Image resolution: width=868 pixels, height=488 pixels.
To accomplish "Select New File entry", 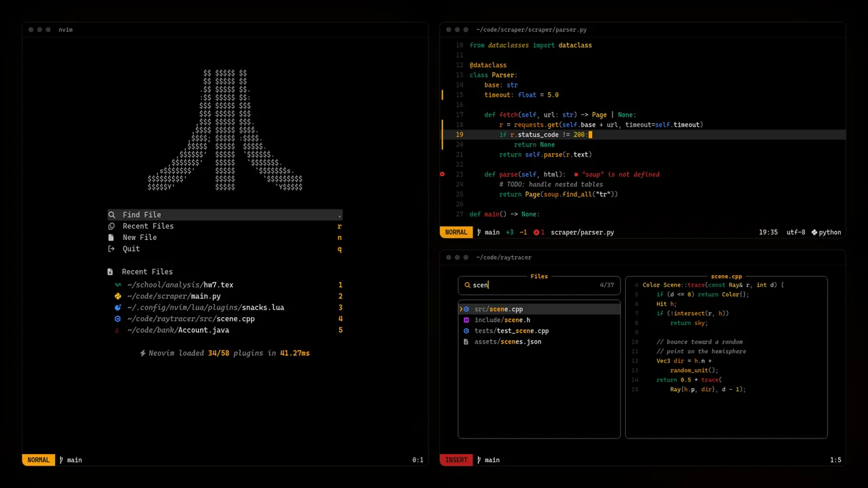I will point(225,238).
